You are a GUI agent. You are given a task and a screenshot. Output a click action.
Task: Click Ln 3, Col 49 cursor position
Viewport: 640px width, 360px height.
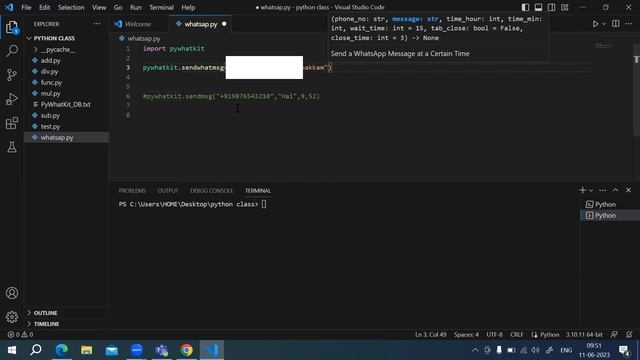tap(431, 335)
